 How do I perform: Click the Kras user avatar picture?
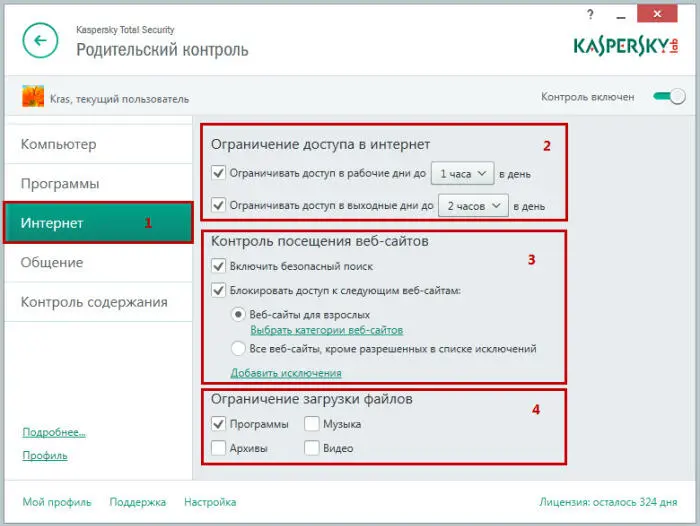coord(33,96)
